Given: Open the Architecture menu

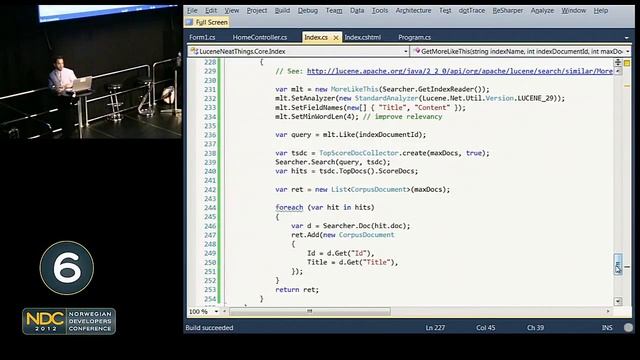Looking at the screenshot, I should click(x=413, y=11).
